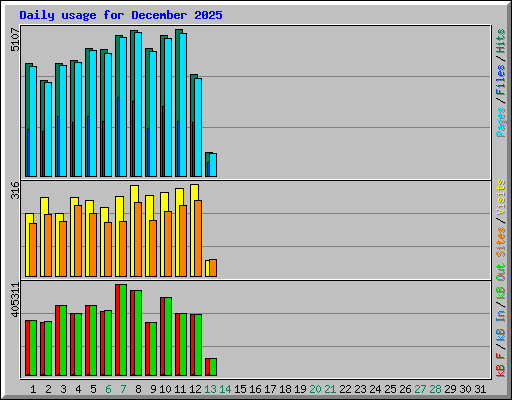
Task: Select green weekend day label 13
Action: (x=210, y=389)
